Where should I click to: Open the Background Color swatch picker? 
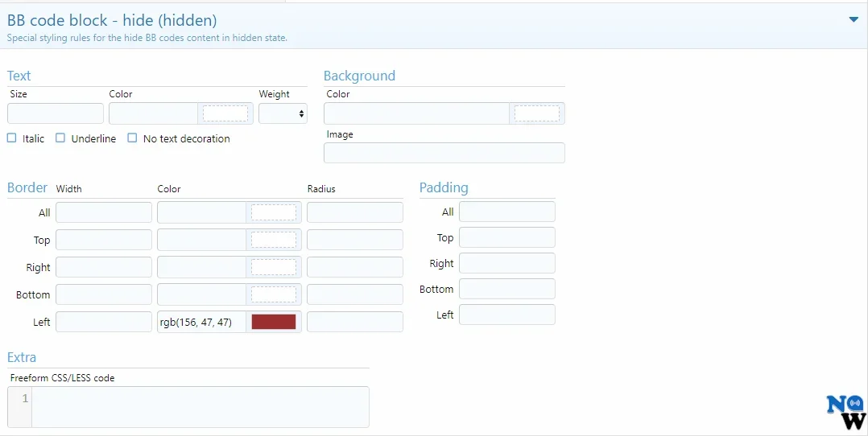536,113
